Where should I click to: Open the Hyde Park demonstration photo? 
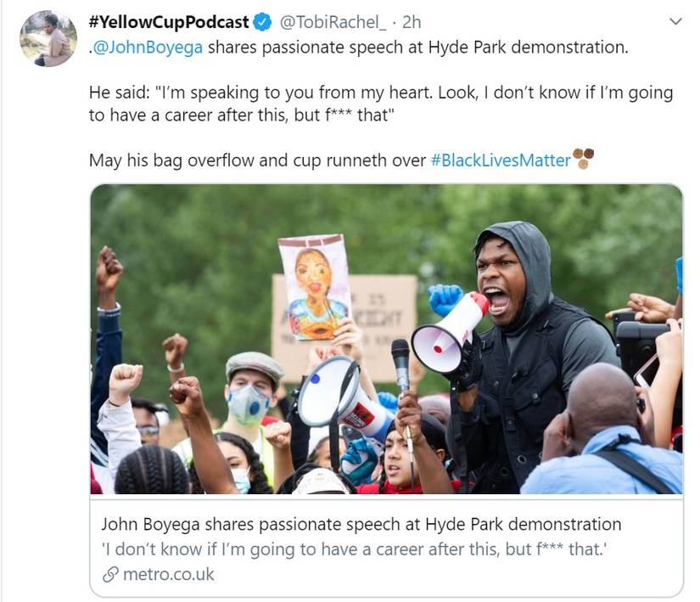[386, 340]
